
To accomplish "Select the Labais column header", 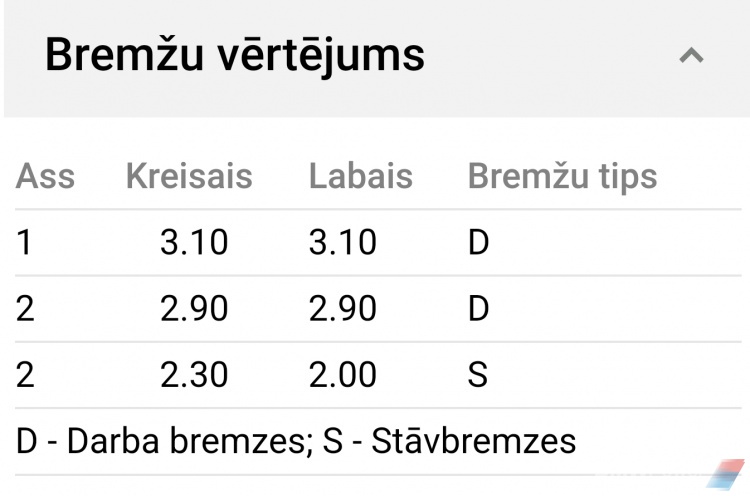I will (x=361, y=176).
